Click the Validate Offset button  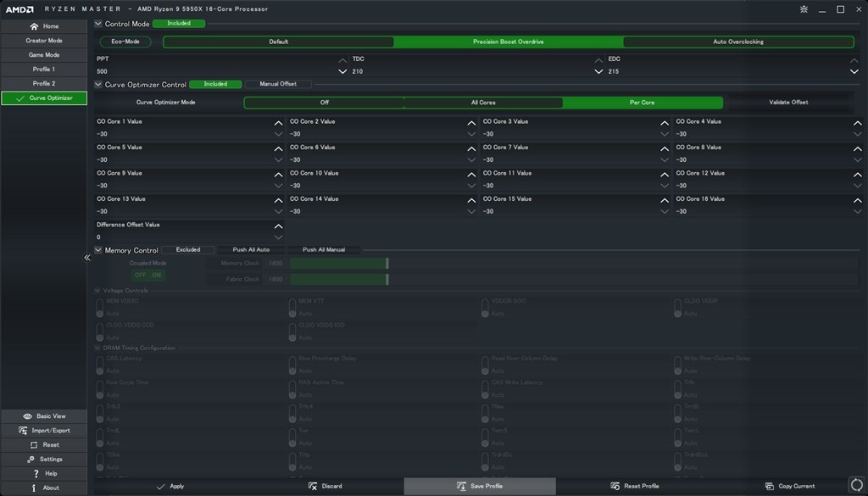point(788,103)
